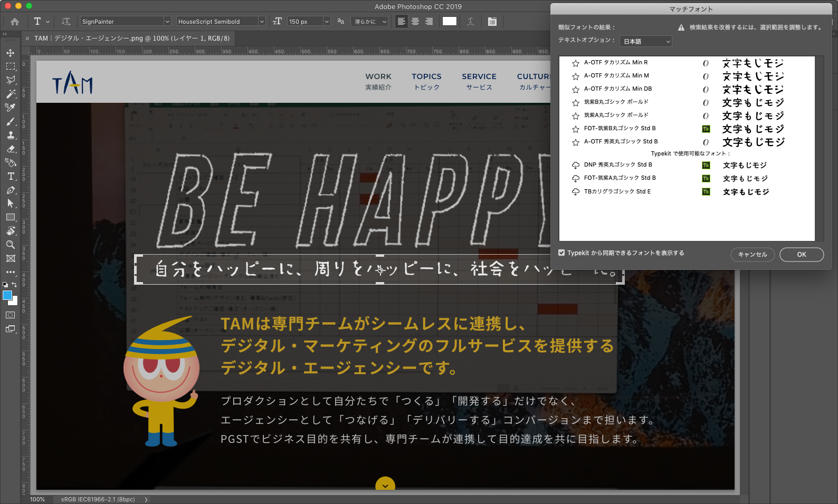Viewport: 838px width, 504px height.
Task: Open status bar info arrow
Action: pyautogui.click(x=146, y=499)
